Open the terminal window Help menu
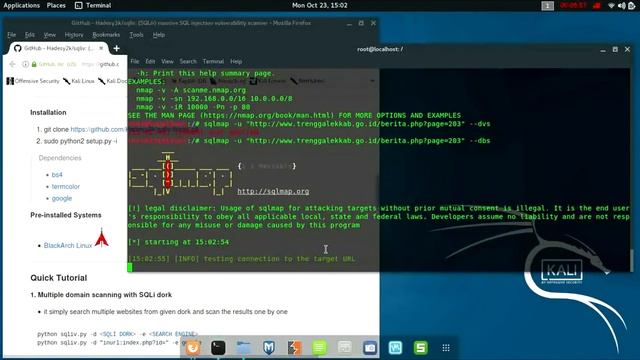 [236, 61]
